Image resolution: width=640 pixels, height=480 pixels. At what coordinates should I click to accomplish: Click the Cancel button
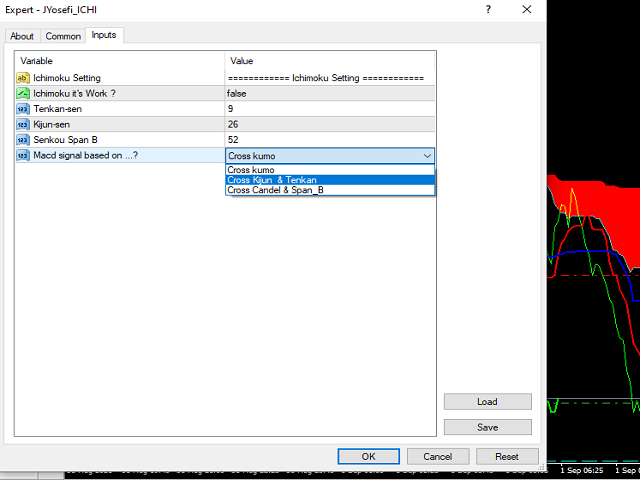(438, 456)
